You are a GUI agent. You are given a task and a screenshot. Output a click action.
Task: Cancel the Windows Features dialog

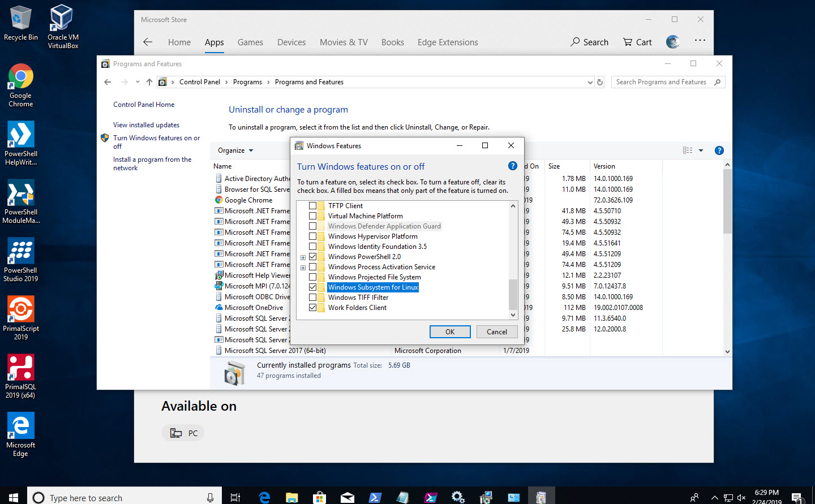(x=497, y=332)
